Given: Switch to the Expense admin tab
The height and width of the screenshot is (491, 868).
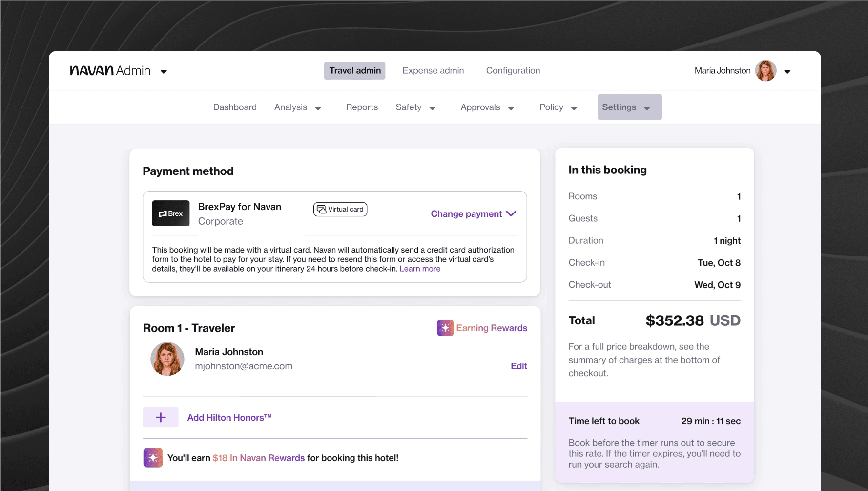Looking at the screenshot, I should coord(433,70).
